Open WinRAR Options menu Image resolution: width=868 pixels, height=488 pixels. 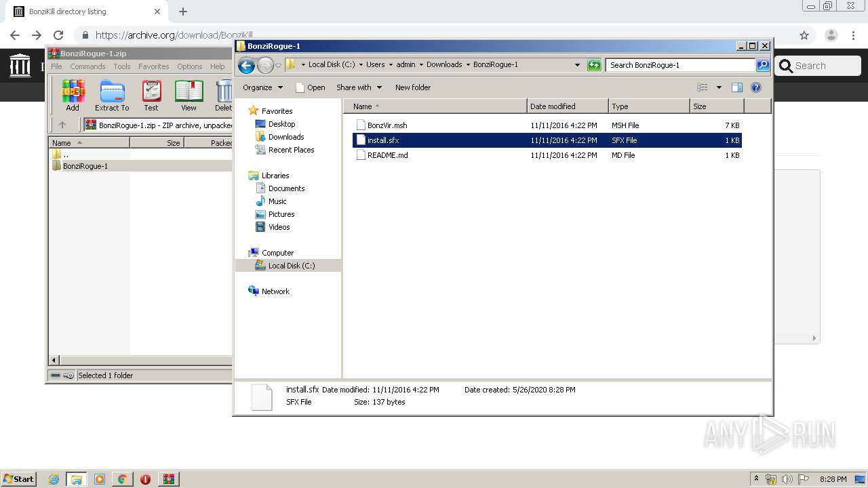[x=190, y=66]
